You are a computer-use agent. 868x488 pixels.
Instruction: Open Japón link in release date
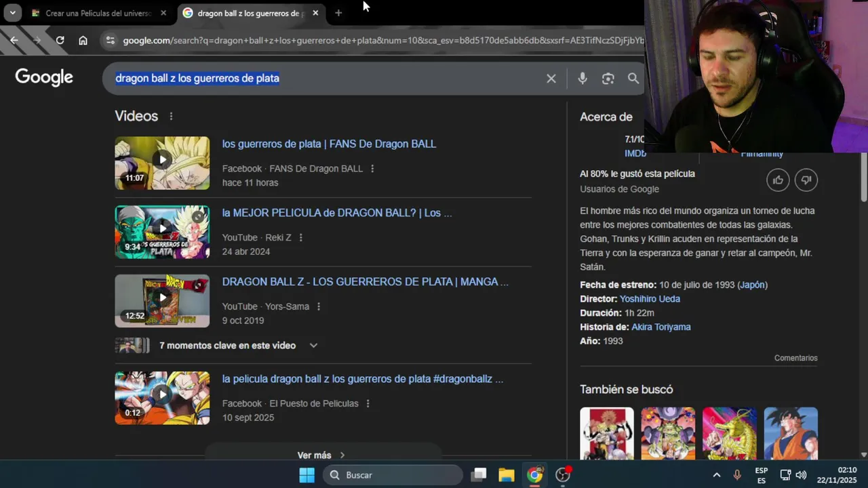753,285
